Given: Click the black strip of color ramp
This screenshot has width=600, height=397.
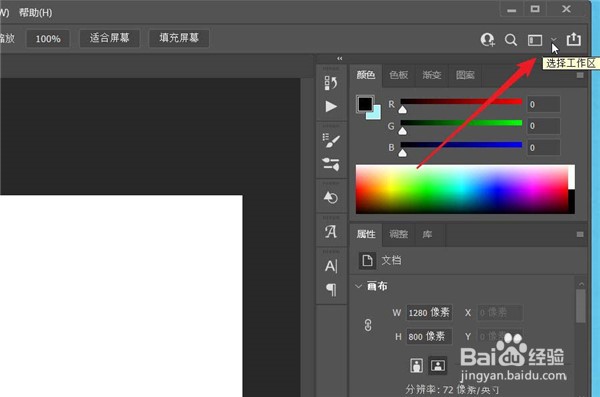Looking at the screenshot, I should click(572, 202).
